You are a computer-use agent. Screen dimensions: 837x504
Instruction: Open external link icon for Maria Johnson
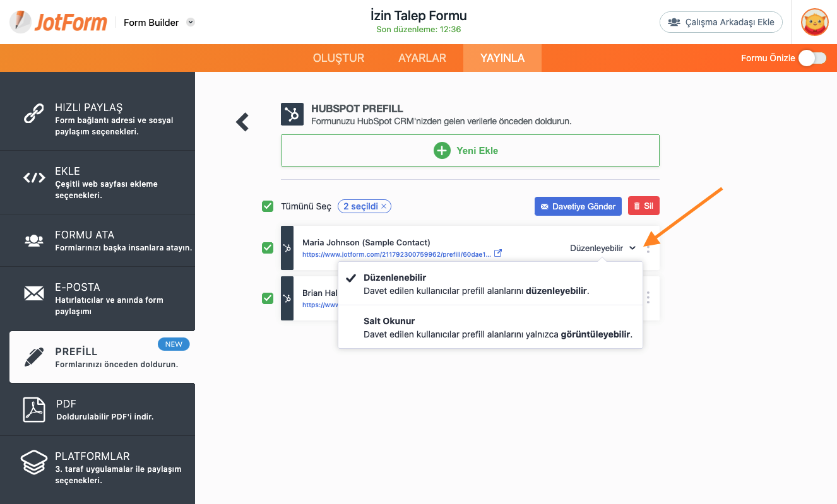coord(498,254)
